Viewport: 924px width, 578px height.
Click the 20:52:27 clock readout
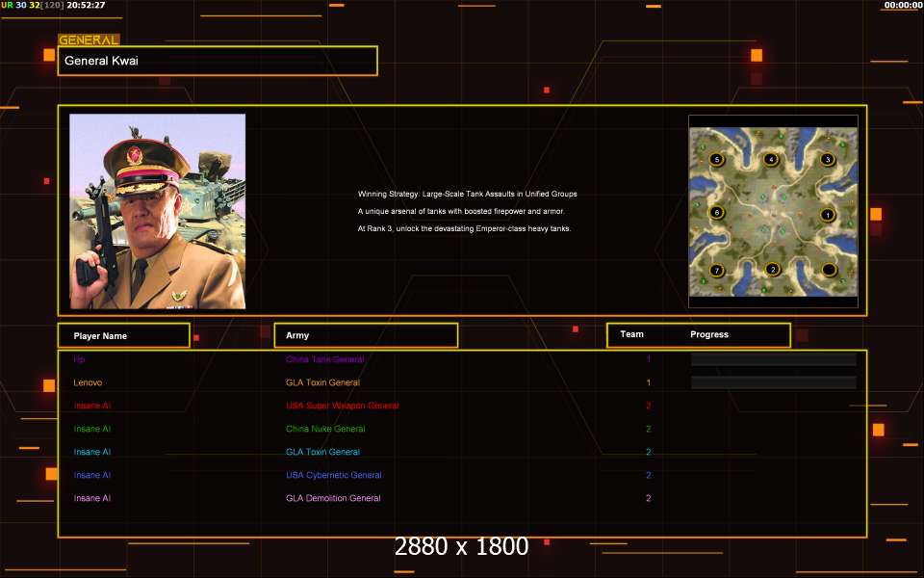tap(86, 5)
